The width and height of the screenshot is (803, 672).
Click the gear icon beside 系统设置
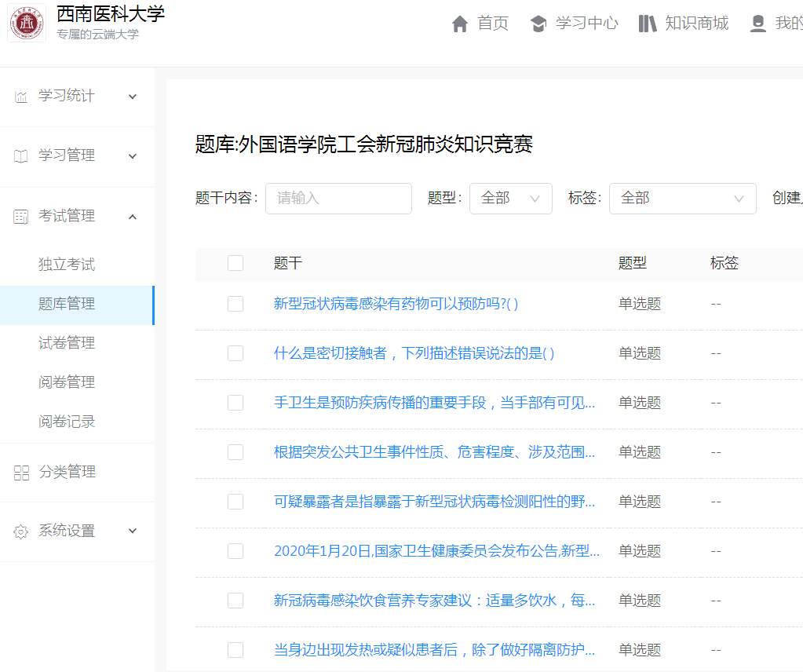pyautogui.click(x=21, y=531)
